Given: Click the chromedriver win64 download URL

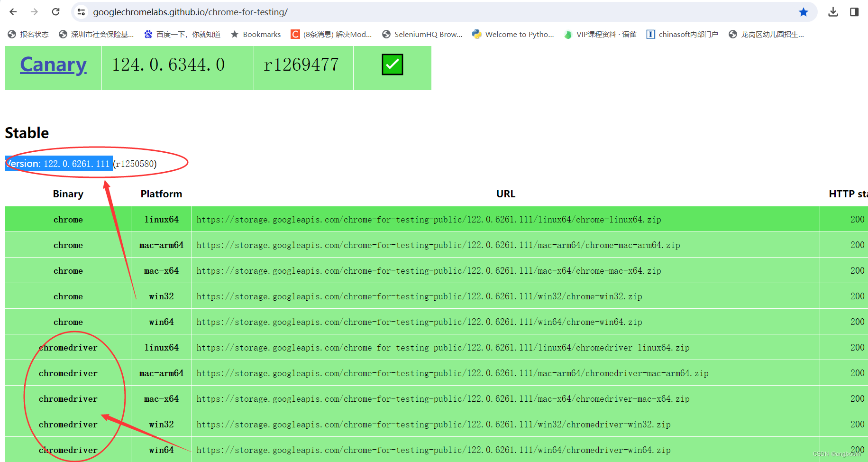Looking at the screenshot, I should pos(434,450).
